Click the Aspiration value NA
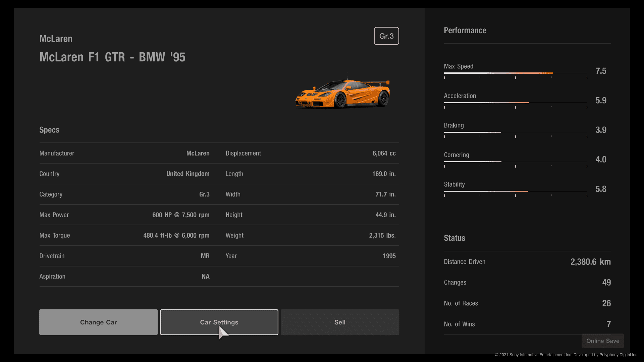The width and height of the screenshot is (644, 362). point(205,277)
